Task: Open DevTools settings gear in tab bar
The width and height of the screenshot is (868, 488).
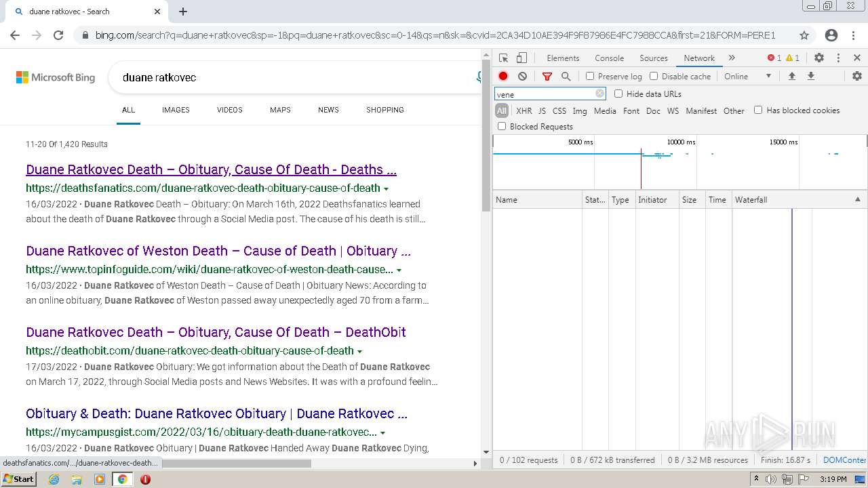Action: 819,58
